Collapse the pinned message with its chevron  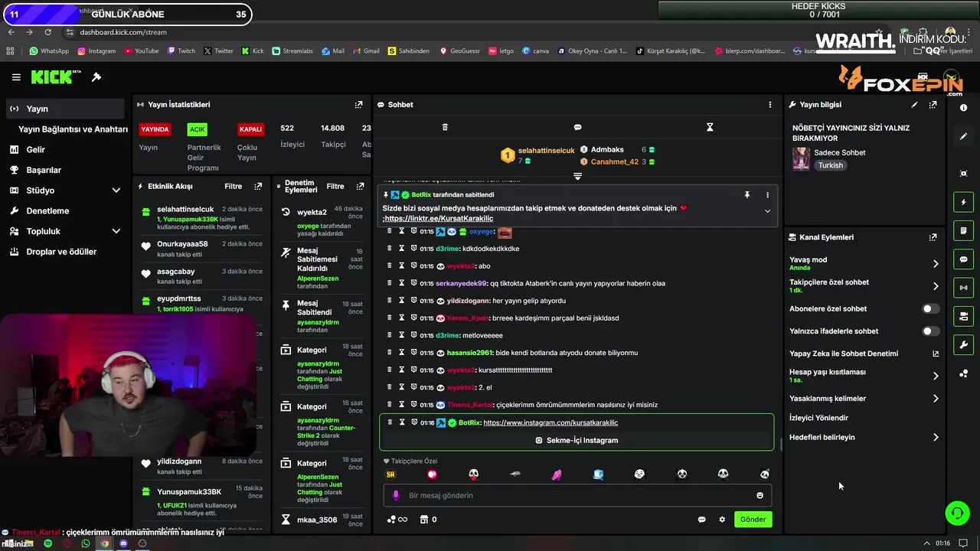[x=767, y=211]
